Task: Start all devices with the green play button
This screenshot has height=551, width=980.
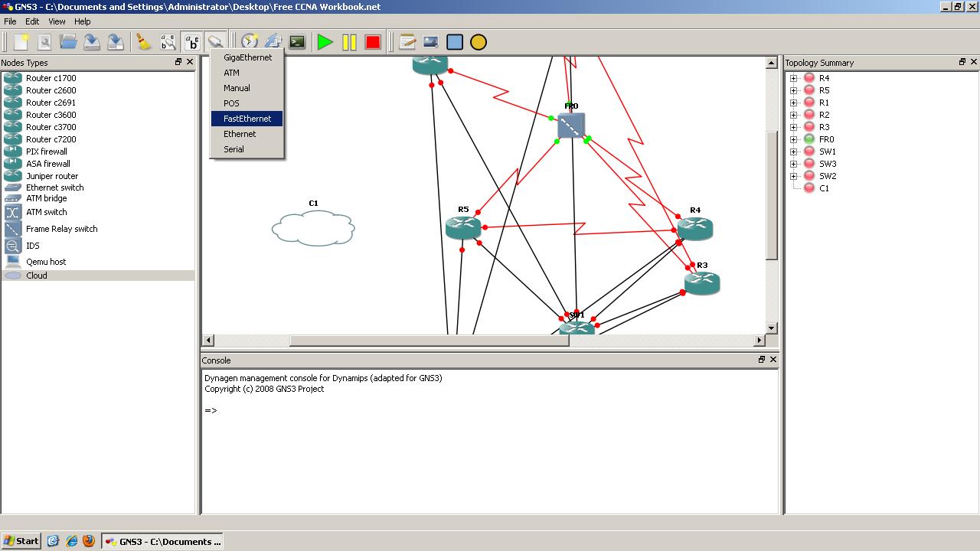Action: tap(325, 42)
